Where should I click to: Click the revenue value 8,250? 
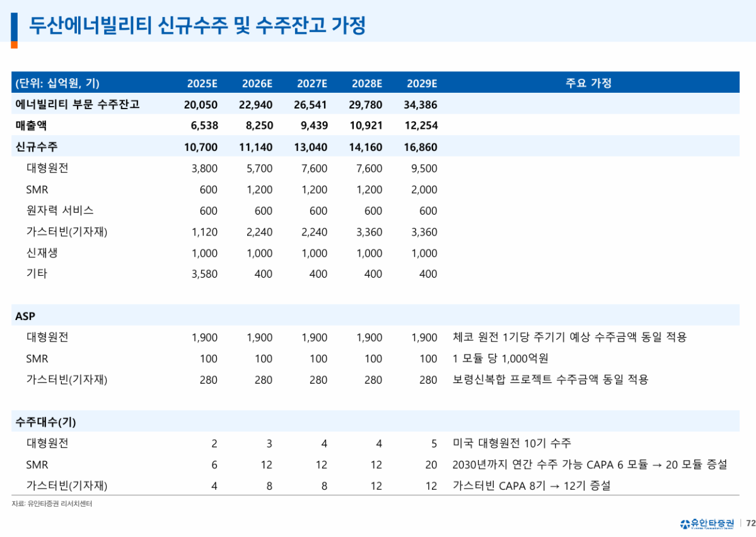point(259,126)
